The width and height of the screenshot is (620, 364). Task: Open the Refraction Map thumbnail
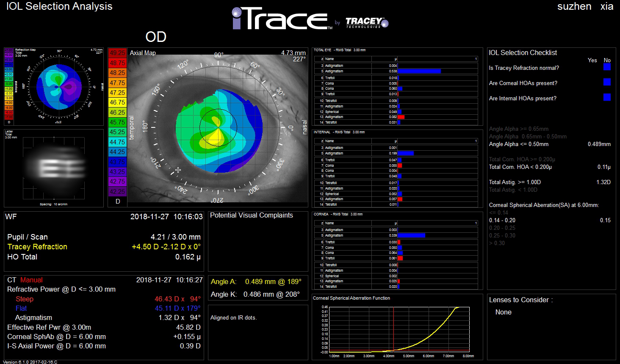point(54,86)
